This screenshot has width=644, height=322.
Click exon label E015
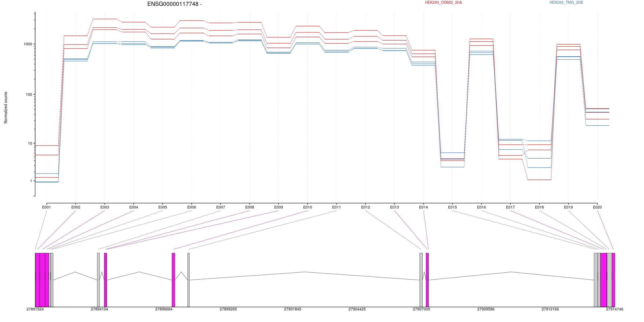tap(452, 207)
